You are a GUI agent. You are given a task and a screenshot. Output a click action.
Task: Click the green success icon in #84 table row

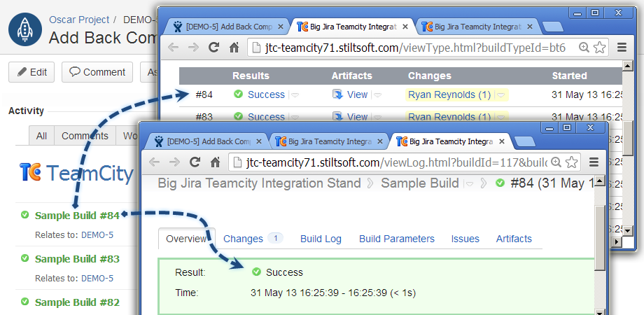238,94
